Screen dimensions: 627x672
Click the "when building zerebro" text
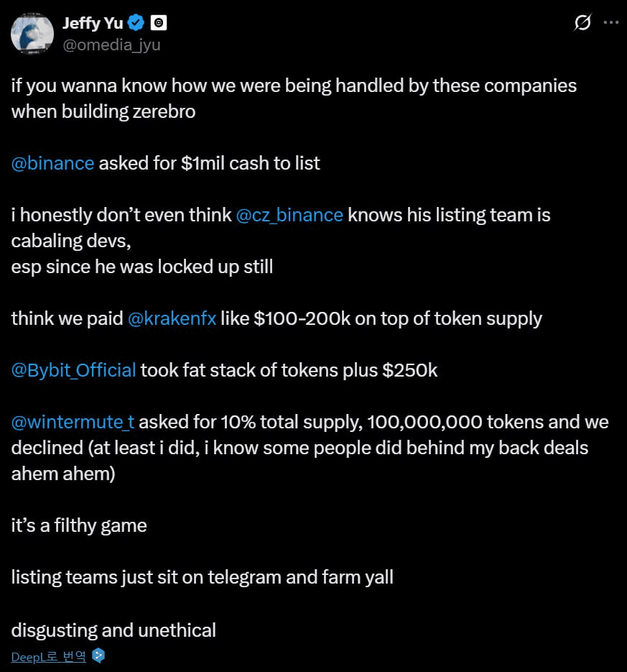[x=103, y=112]
